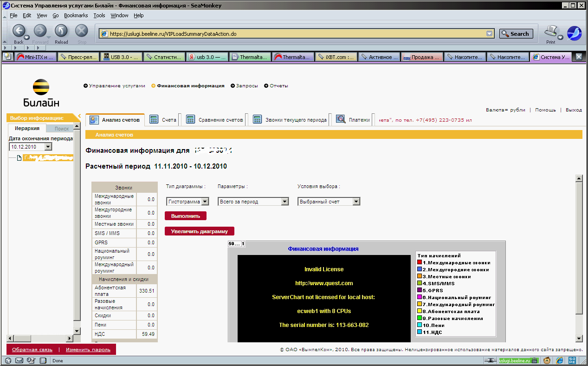Open the Go menu
Screen dimensions: 588x366
tap(56, 15)
